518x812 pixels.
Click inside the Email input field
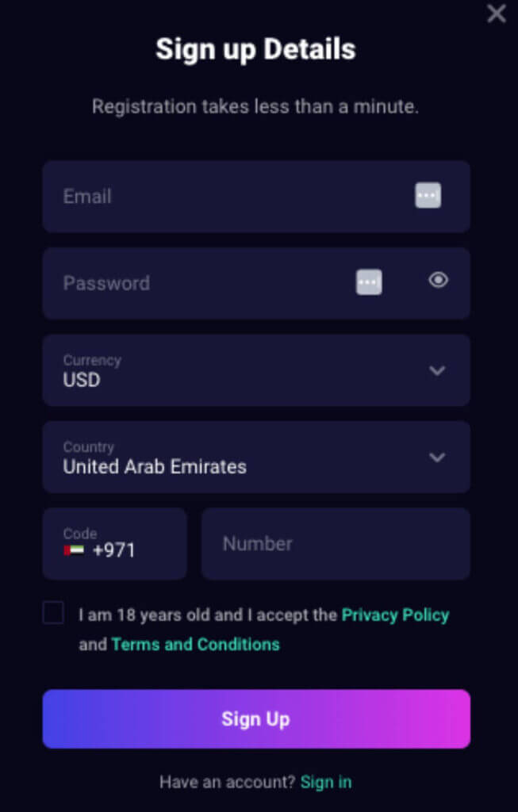(198, 196)
